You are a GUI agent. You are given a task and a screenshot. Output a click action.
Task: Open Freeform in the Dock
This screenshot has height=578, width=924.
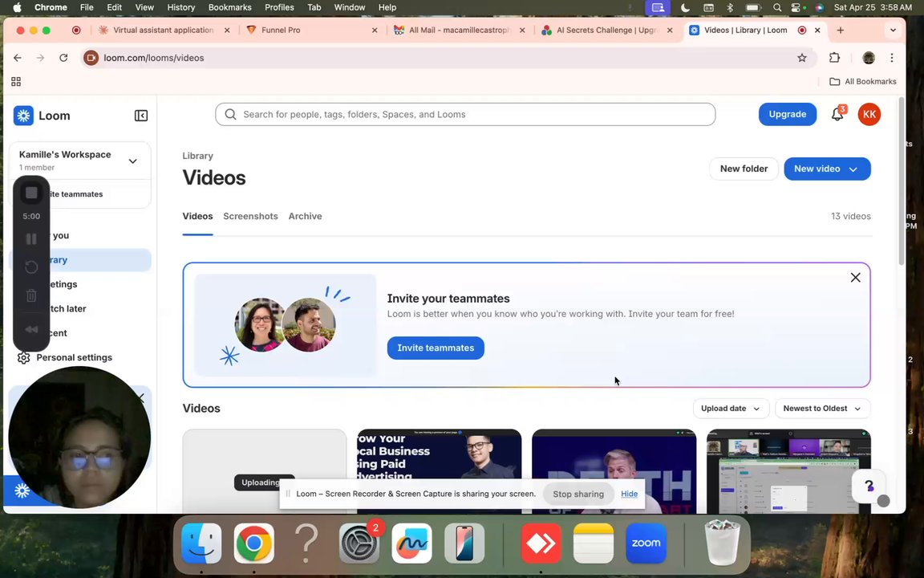[x=412, y=543]
